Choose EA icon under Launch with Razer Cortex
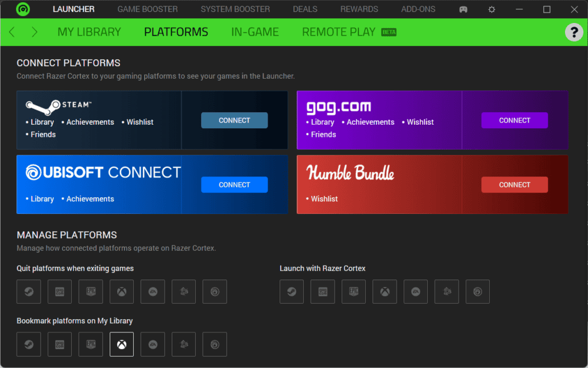 416,292
